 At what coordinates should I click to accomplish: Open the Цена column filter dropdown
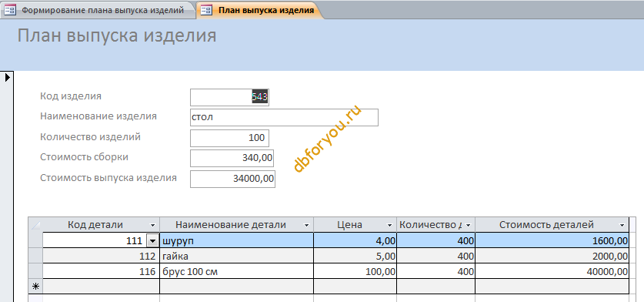pyautogui.click(x=390, y=225)
